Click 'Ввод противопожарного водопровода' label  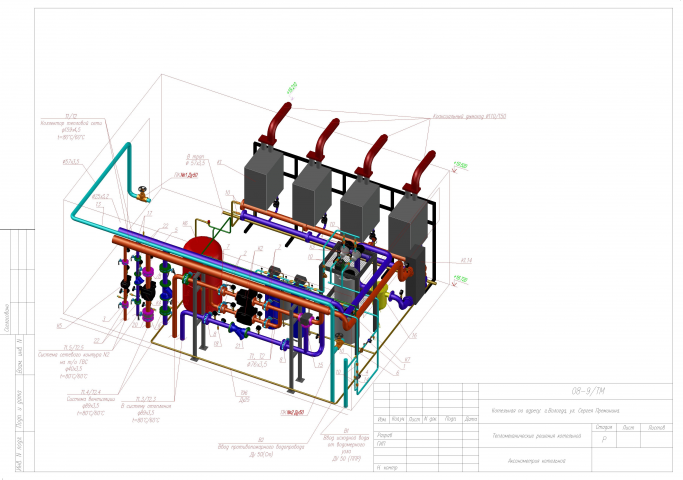tap(261, 447)
